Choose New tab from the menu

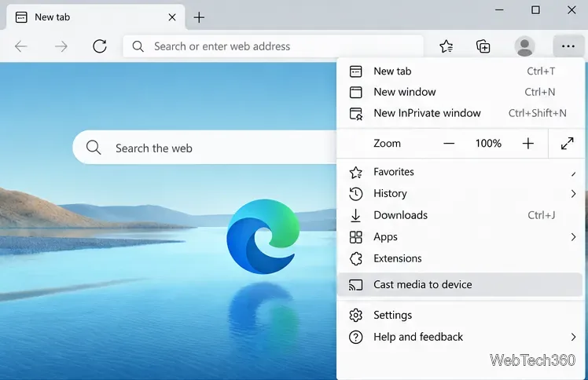click(461, 71)
